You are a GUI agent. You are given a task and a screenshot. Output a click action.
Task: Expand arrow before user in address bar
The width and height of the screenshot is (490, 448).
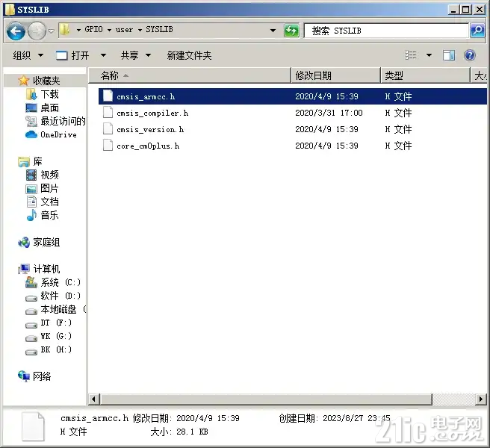(109, 30)
